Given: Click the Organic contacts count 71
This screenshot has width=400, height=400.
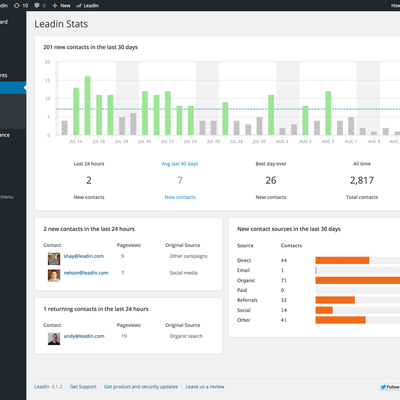Looking at the screenshot, I should tap(284, 280).
